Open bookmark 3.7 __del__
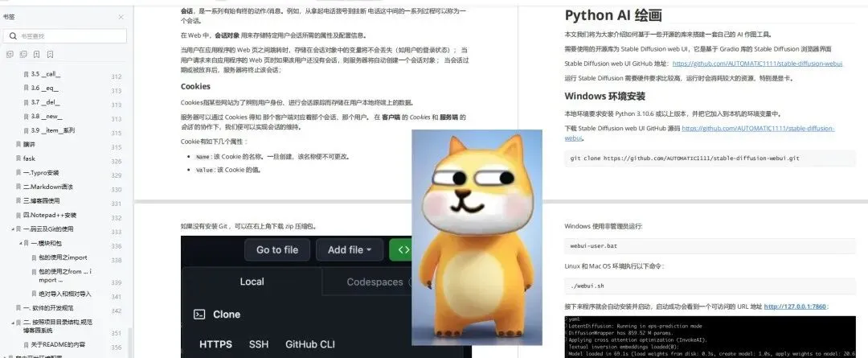 (45, 102)
